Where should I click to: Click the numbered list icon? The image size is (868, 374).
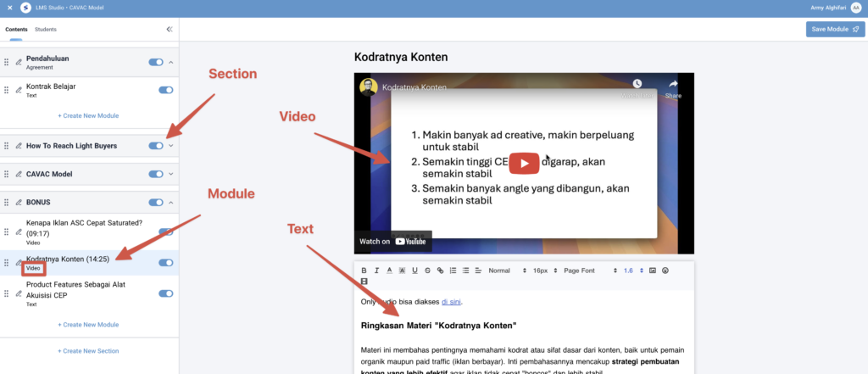tap(453, 271)
